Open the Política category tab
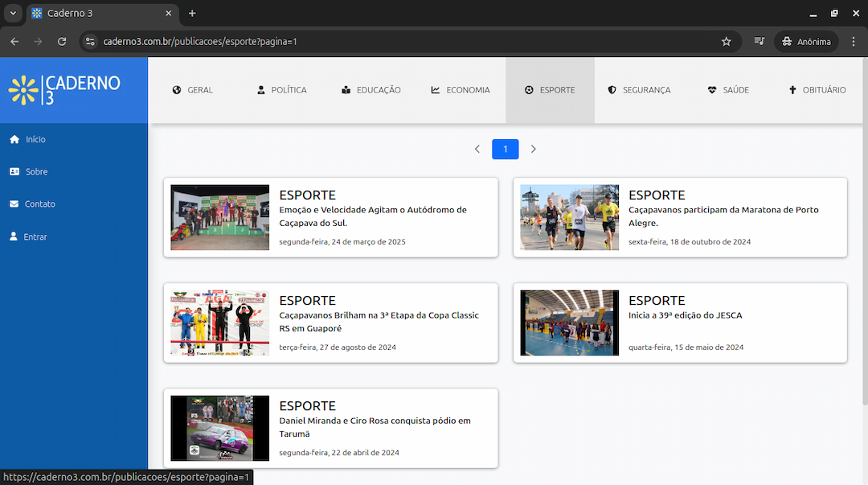868x485 pixels. (x=282, y=90)
